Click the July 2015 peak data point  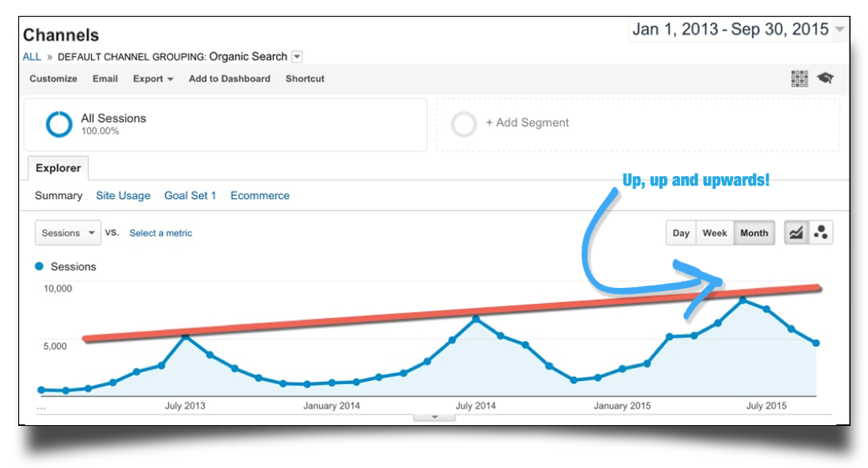coord(743,300)
